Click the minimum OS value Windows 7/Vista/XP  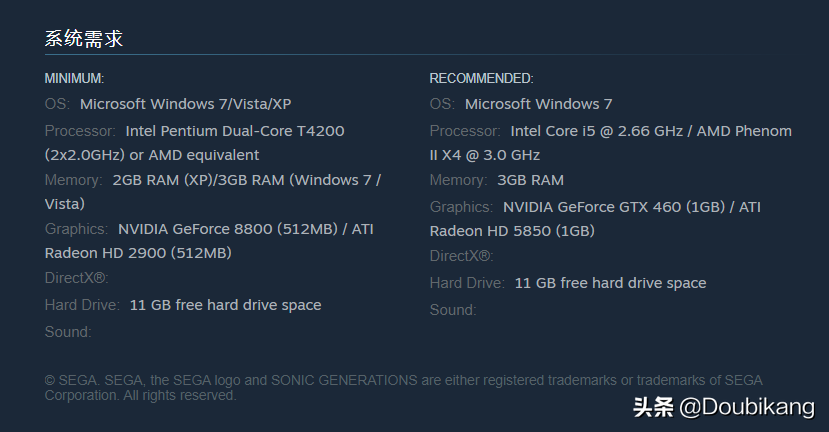[x=185, y=104]
